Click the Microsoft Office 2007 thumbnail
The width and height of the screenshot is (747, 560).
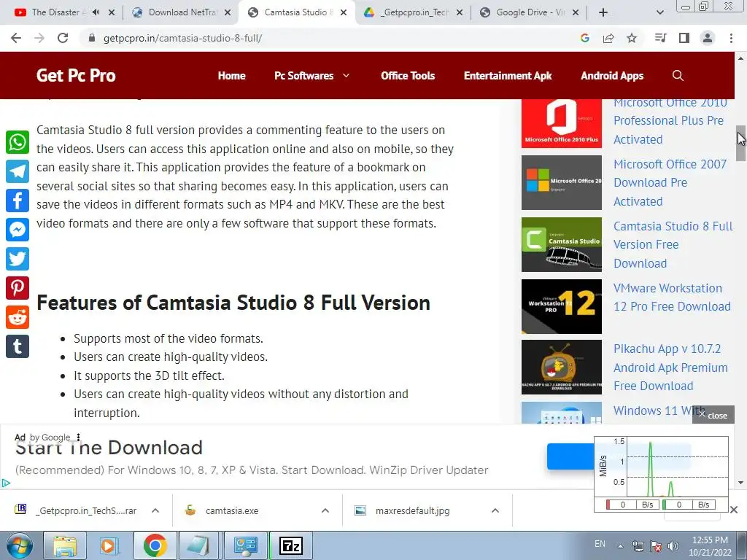pyautogui.click(x=562, y=182)
